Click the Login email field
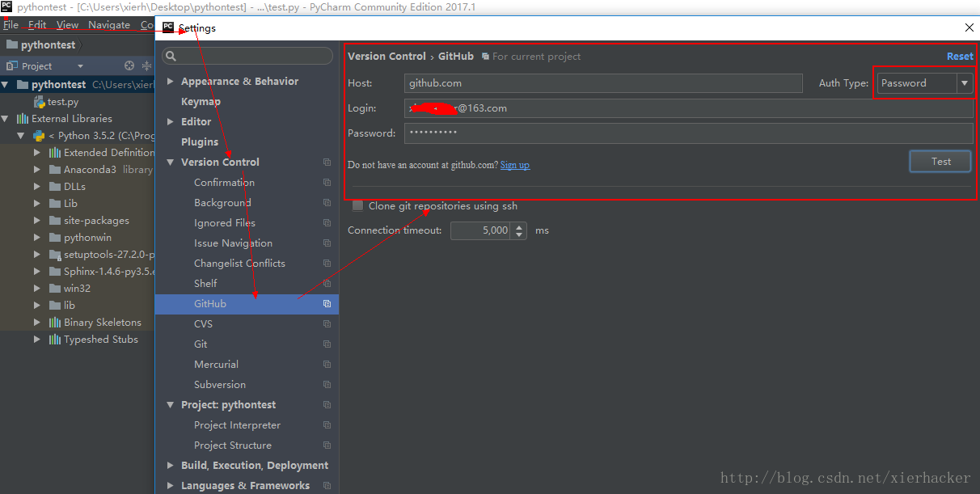 [689, 108]
